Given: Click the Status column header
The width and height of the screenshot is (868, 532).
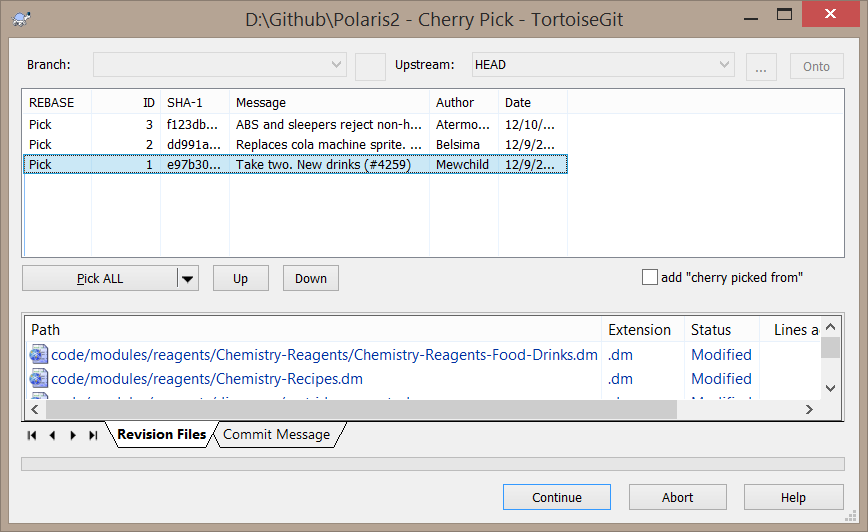Looking at the screenshot, I should 722,330.
